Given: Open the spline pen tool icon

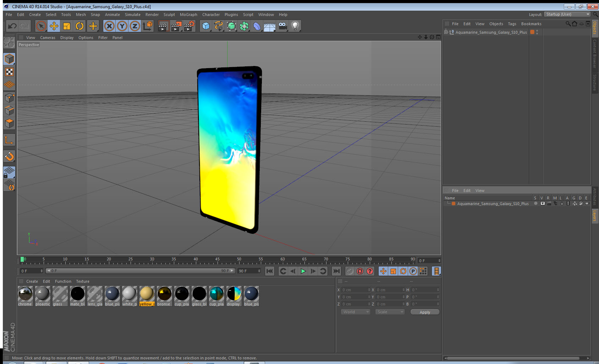Looking at the screenshot, I should pos(219,26).
